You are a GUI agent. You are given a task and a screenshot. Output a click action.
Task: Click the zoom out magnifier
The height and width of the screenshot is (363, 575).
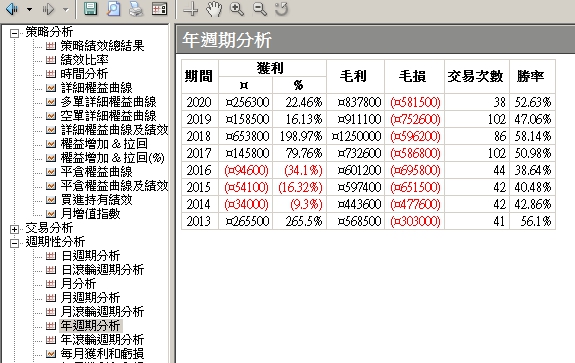coord(260,9)
